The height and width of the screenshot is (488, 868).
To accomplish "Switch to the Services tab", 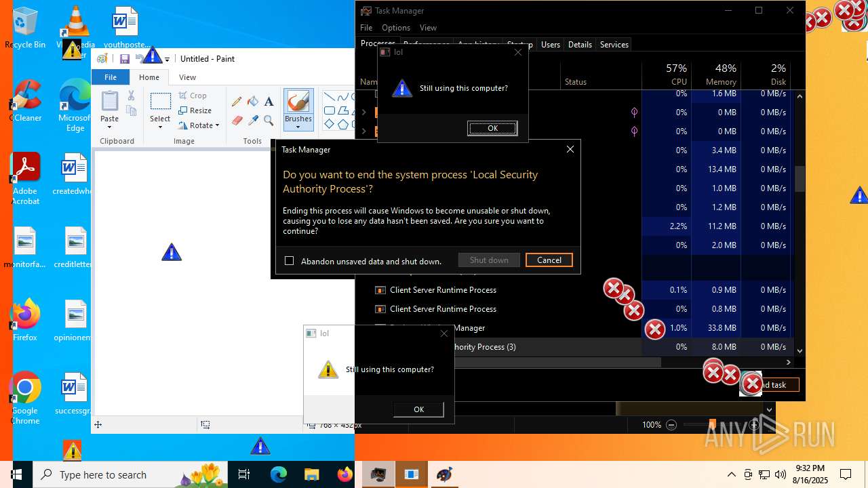I will (614, 45).
